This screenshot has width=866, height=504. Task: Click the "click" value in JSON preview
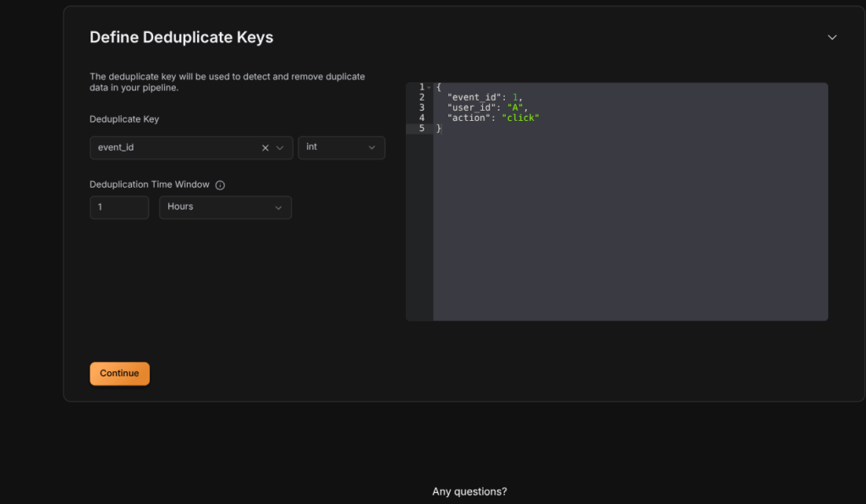click(520, 118)
